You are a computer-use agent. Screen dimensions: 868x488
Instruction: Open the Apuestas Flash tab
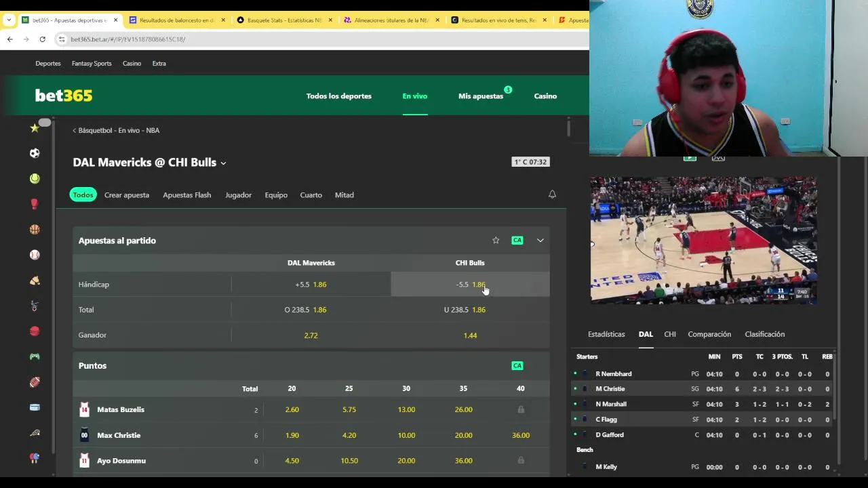[186, 195]
